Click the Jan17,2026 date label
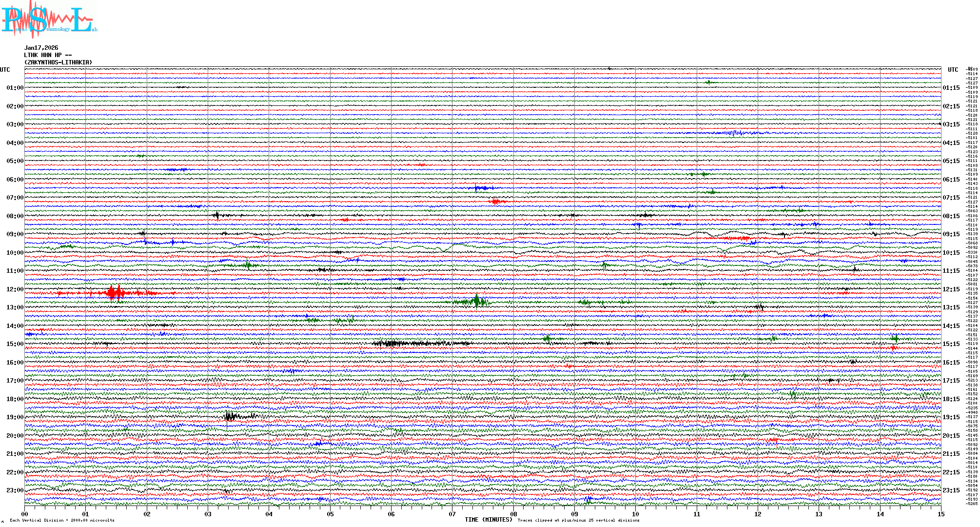 click(41, 48)
